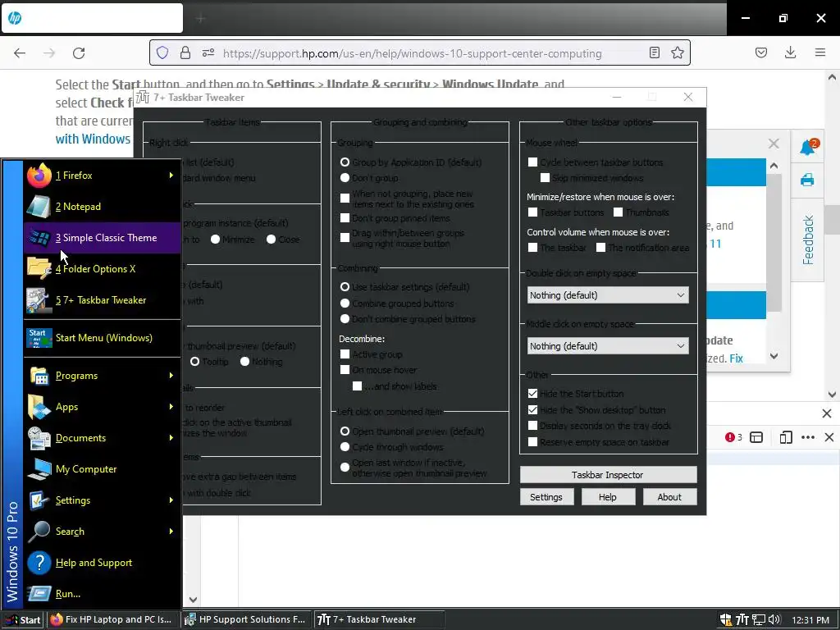Open Firefox from the start menu
The height and width of the screenshot is (630, 840).
point(102,176)
